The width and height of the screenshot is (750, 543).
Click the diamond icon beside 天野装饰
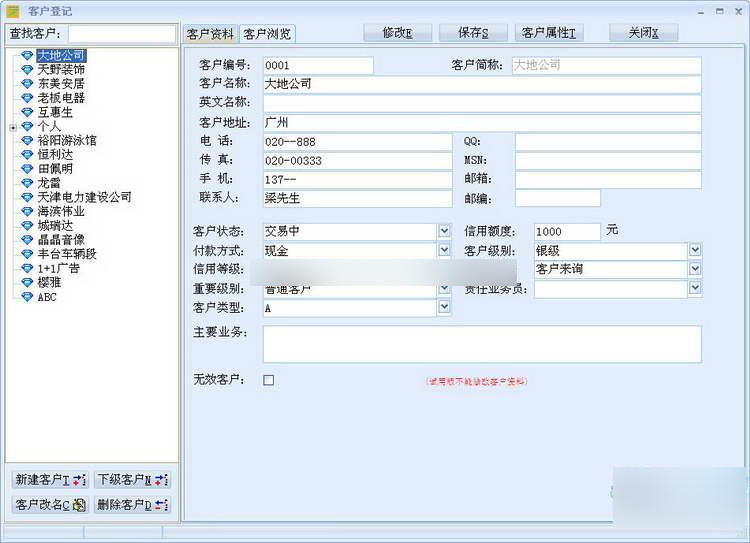click(x=27, y=70)
